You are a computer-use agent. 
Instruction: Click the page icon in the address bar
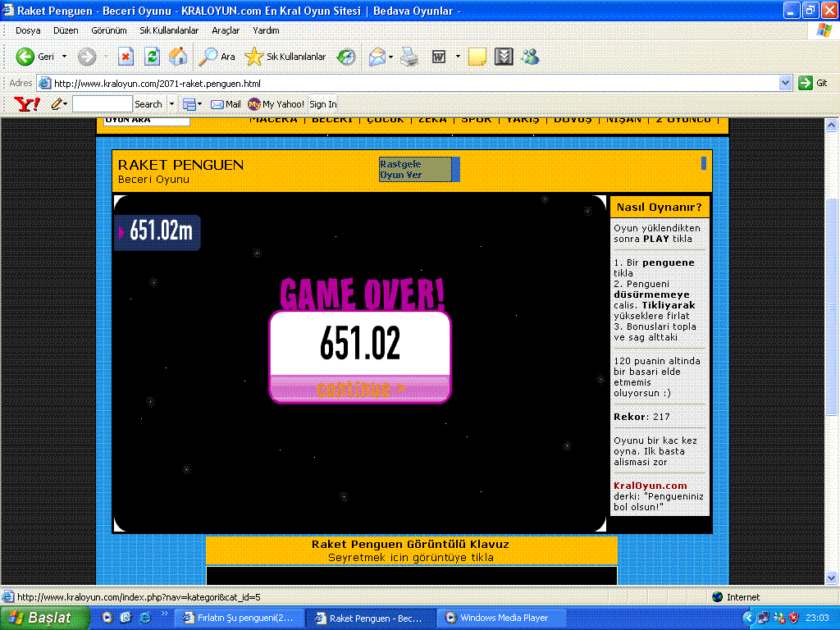tap(45, 83)
